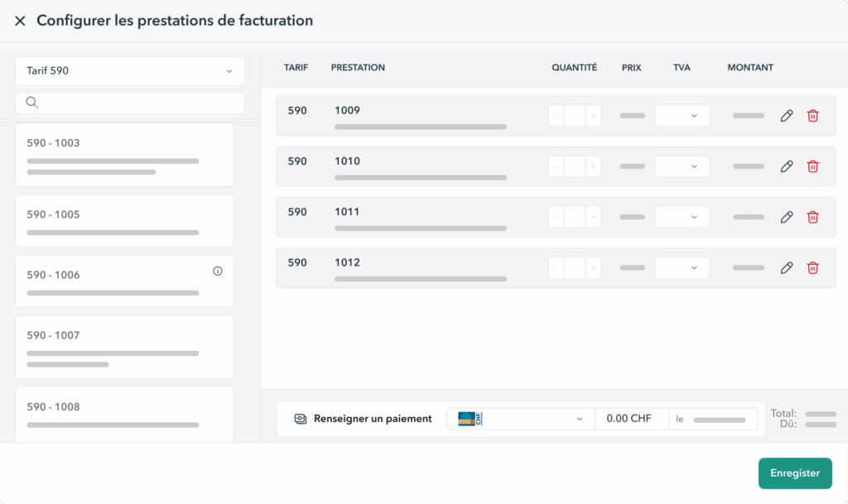Viewport: 848px width, 504px height.
Task: Add prestation 590 - 1003
Action: 124,155
